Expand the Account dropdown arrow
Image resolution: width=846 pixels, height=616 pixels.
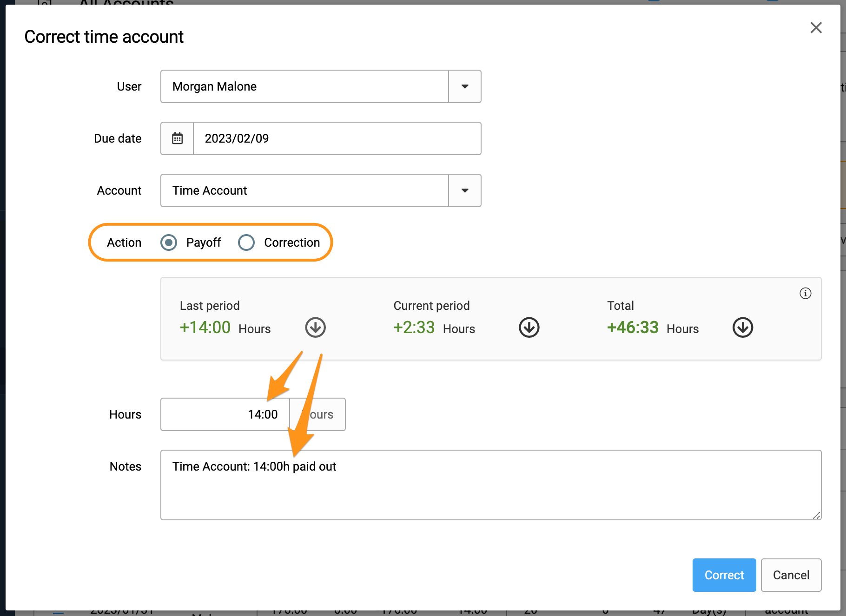(x=465, y=190)
